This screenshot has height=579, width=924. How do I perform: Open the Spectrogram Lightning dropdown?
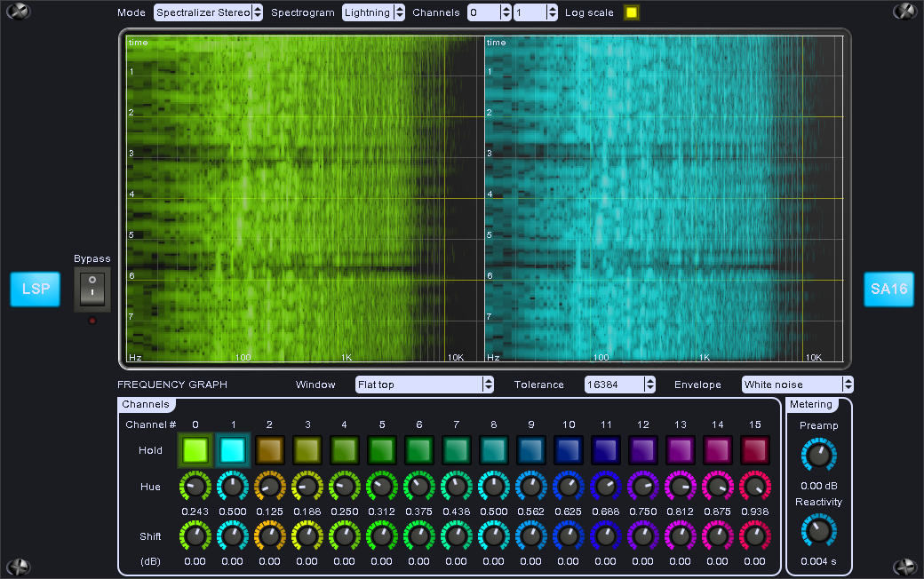point(373,12)
